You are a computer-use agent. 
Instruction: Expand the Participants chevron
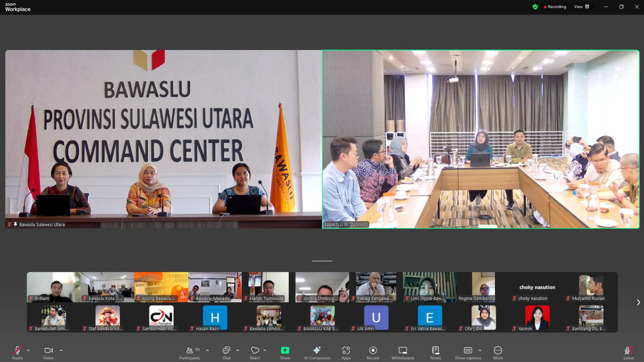click(x=207, y=350)
